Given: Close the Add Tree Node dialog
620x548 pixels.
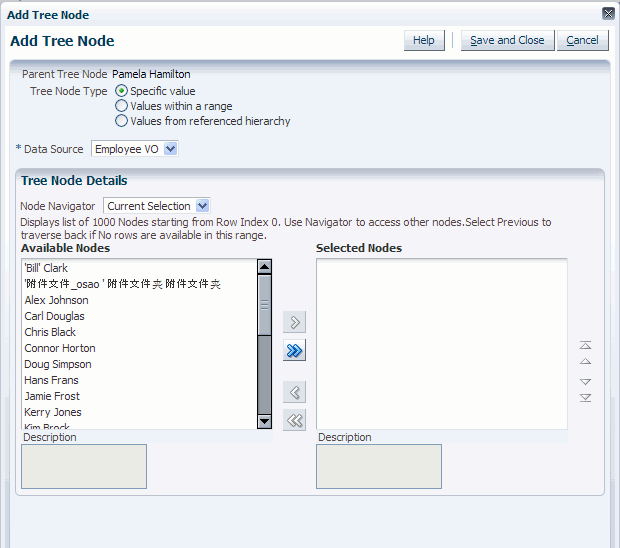Looking at the screenshot, I should pyautogui.click(x=608, y=14).
